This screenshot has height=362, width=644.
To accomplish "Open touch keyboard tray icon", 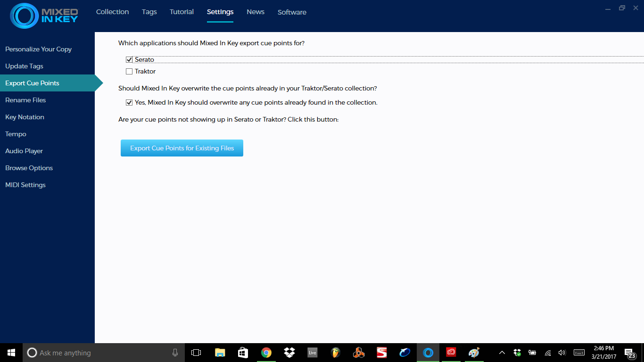I will [579, 353].
